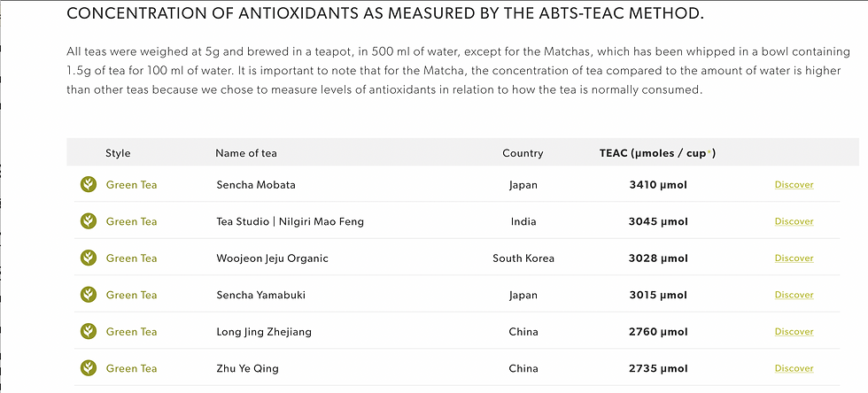The height and width of the screenshot is (393, 868).
Task: Open the Discover link for Zhu Ye Qing
Action: tap(794, 368)
